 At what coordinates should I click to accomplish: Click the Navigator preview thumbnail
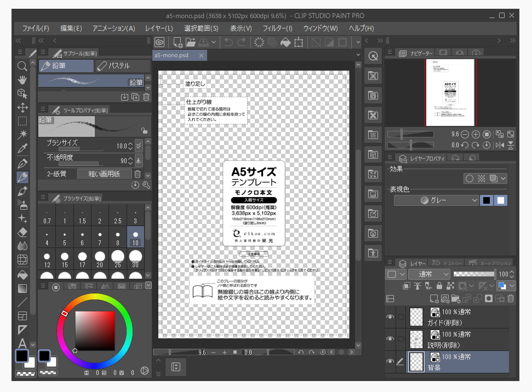450,93
